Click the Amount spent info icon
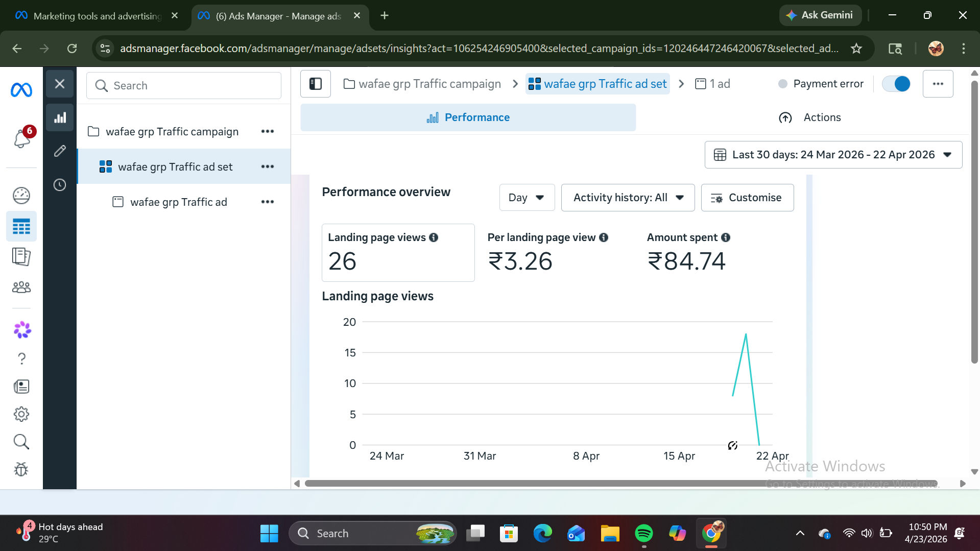This screenshot has width=980, height=551. tap(726, 237)
